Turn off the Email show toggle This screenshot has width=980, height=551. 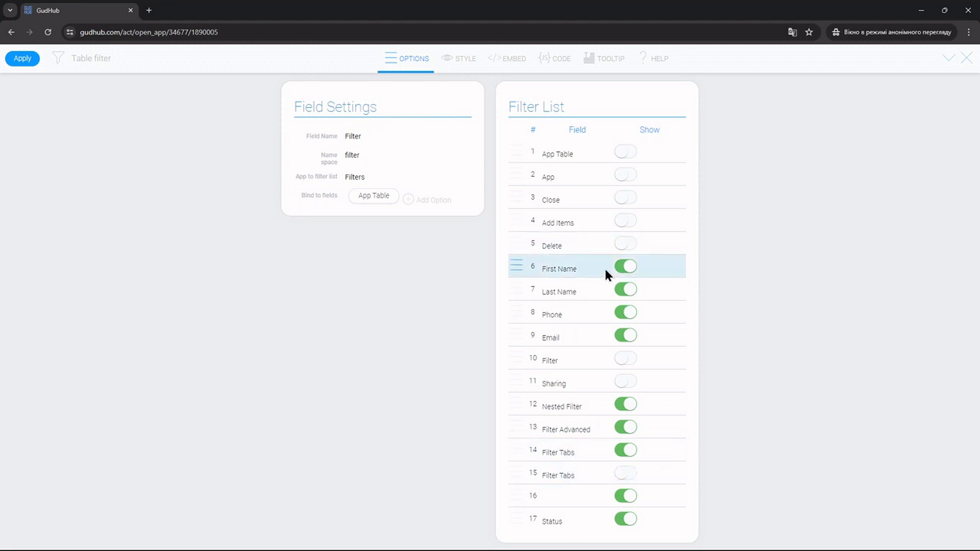tap(625, 335)
